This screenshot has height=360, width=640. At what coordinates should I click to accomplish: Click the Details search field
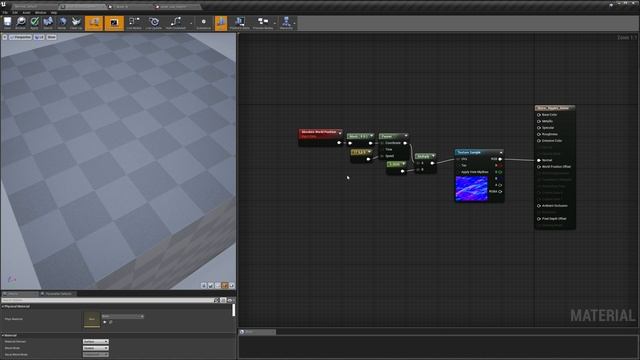(107, 300)
